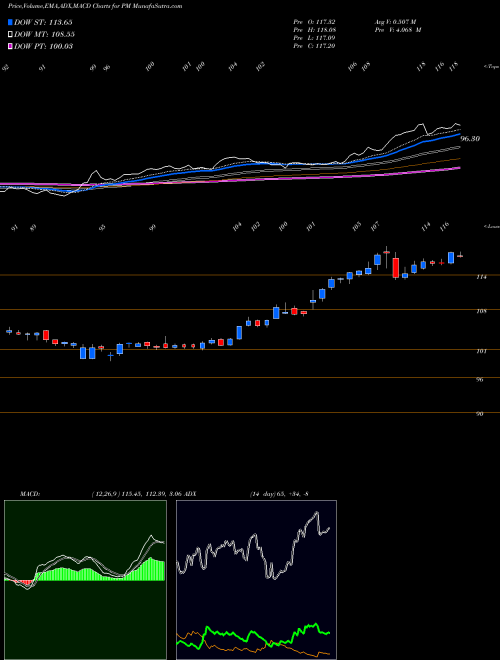Select the 'DOW MT: 108.55' legend text
500x660 pixels.
point(44,34)
